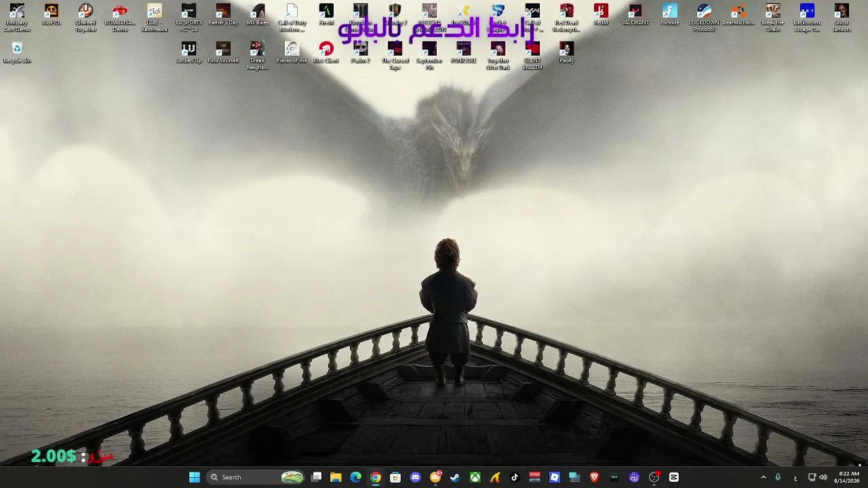
Task: Launch the R.E.P.O. desktop shortcut
Action: (51, 16)
